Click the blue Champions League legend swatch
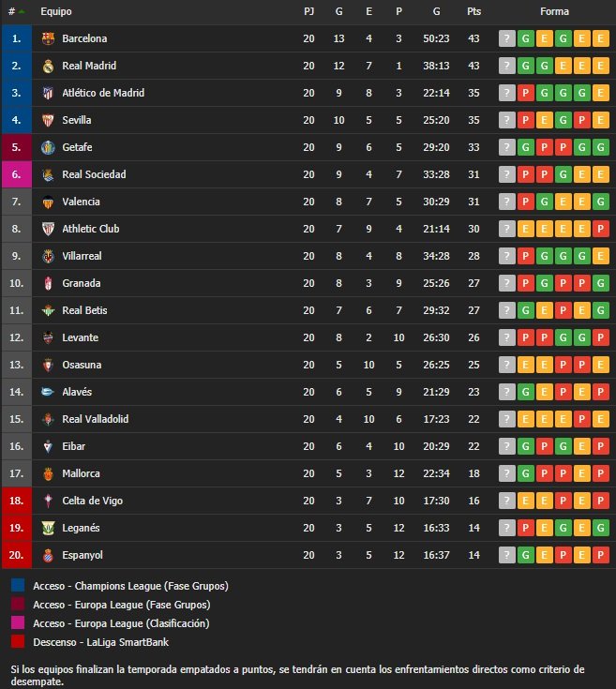This screenshot has height=689, width=616. 18,585
